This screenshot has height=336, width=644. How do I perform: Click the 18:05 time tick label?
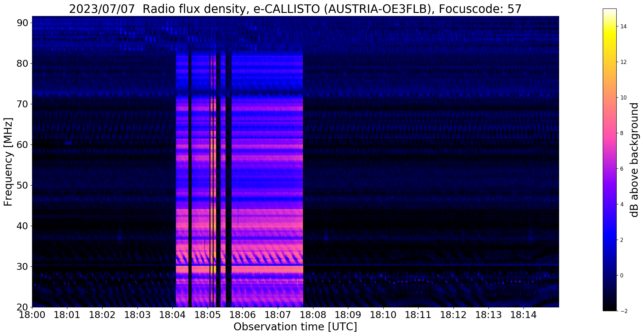tap(208, 315)
